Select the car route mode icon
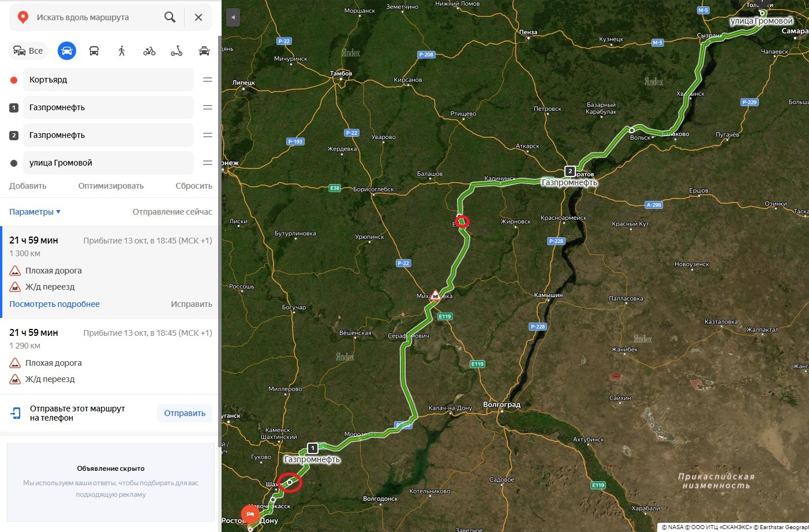This screenshot has width=809, height=532. coord(67,51)
